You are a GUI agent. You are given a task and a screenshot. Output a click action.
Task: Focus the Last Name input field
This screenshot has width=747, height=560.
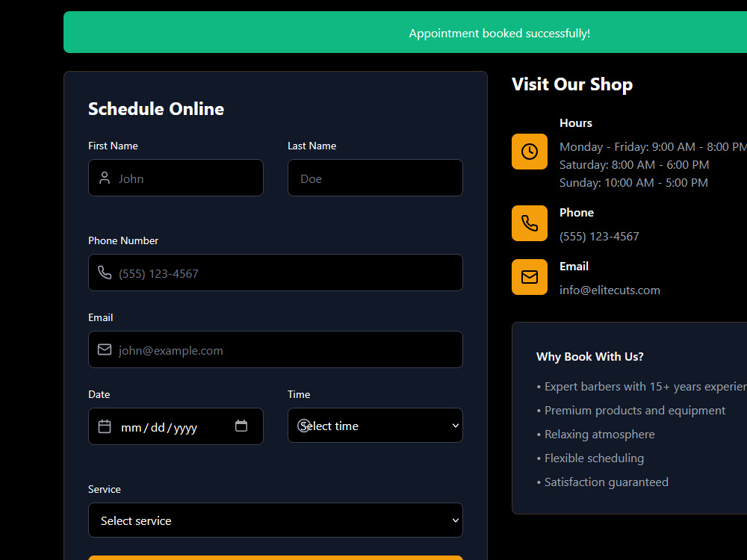pyautogui.click(x=375, y=178)
